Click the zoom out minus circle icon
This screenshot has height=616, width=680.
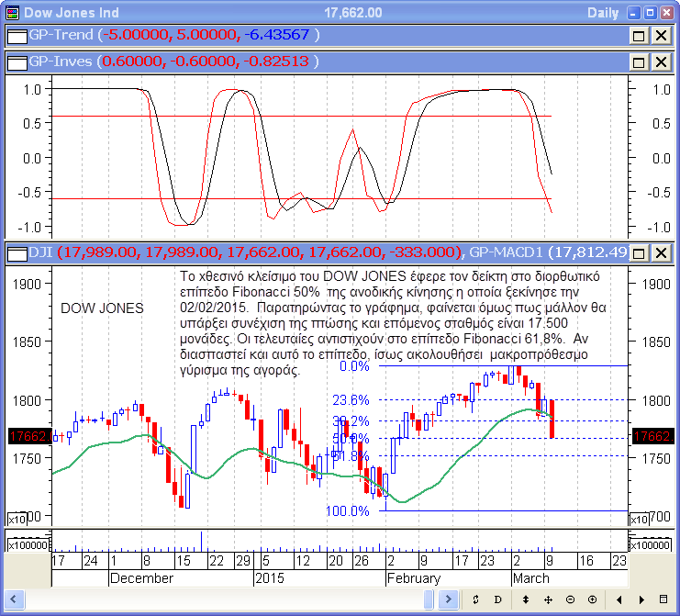(x=570, y=599)
